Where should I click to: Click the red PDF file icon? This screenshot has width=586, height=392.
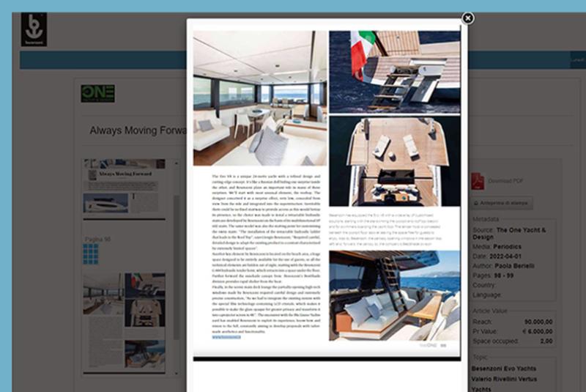pyautogui.click(x=477, y=180)
